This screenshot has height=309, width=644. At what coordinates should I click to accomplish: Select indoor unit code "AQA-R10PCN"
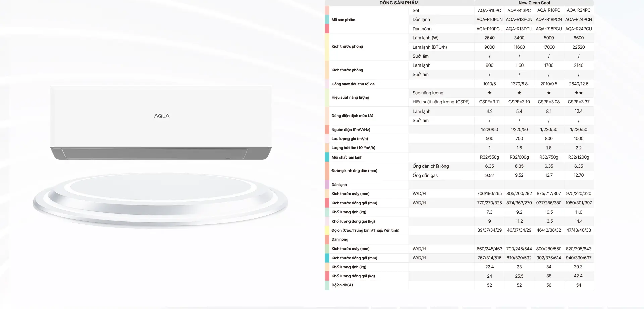pyautogui.click(x=489, y=19)
